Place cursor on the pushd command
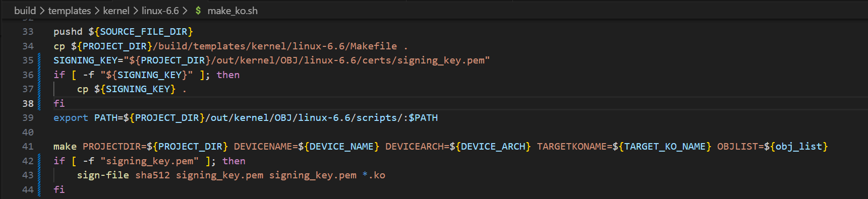Image resolution: width=868 pixels, height=199 pixels. tap(68, 32)
